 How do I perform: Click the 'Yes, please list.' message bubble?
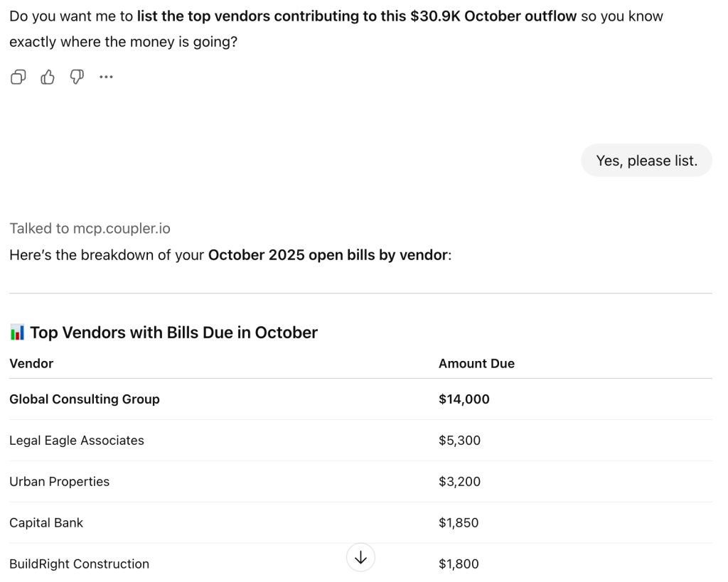point(646,161)
